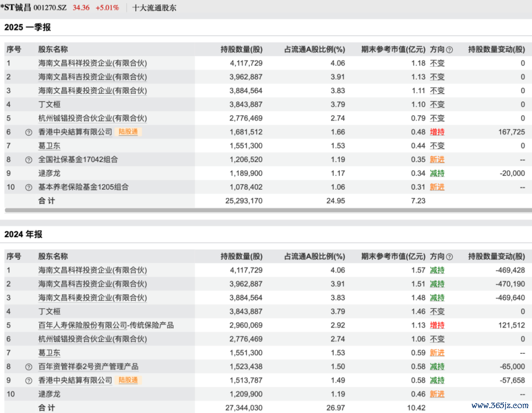Click the 陆股通 tag in 2024 年报 table

tap(129, 380)
